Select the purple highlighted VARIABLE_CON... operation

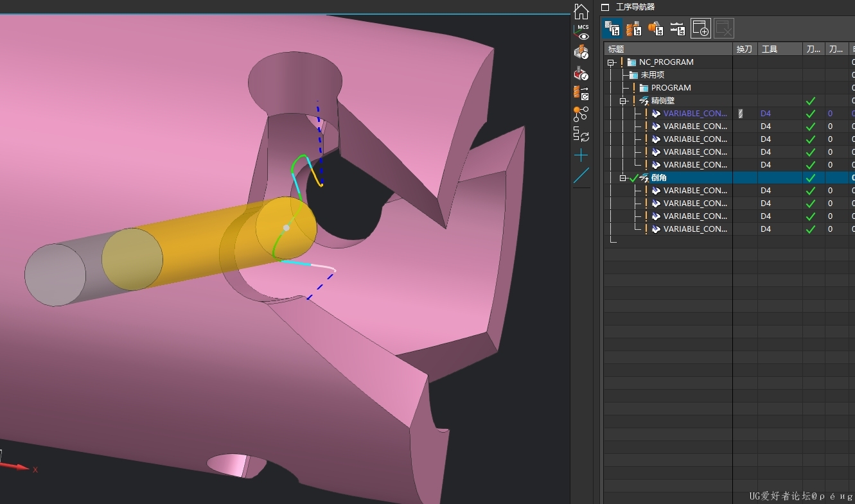(x=695, y=114)
